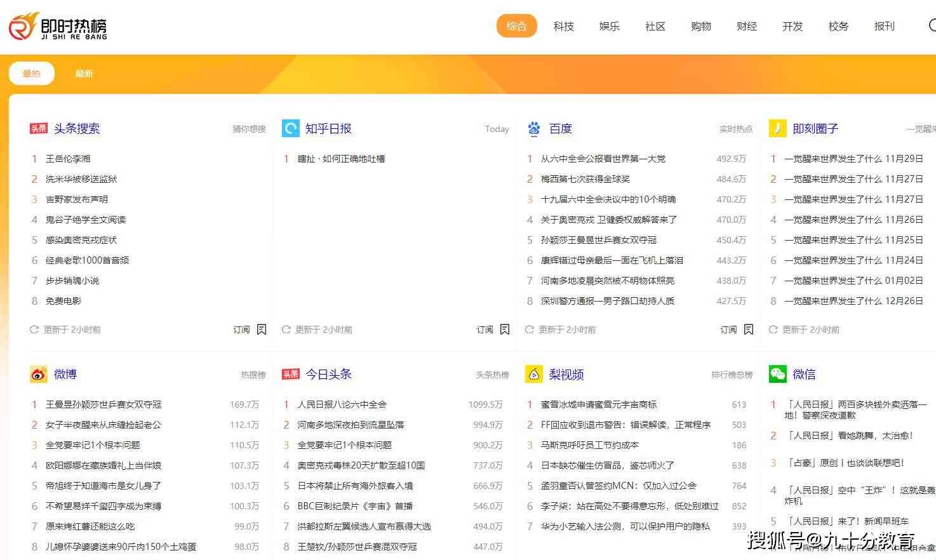Open headline 经典老歌1000首音频

pyautogui.click(x=87, y=260)
